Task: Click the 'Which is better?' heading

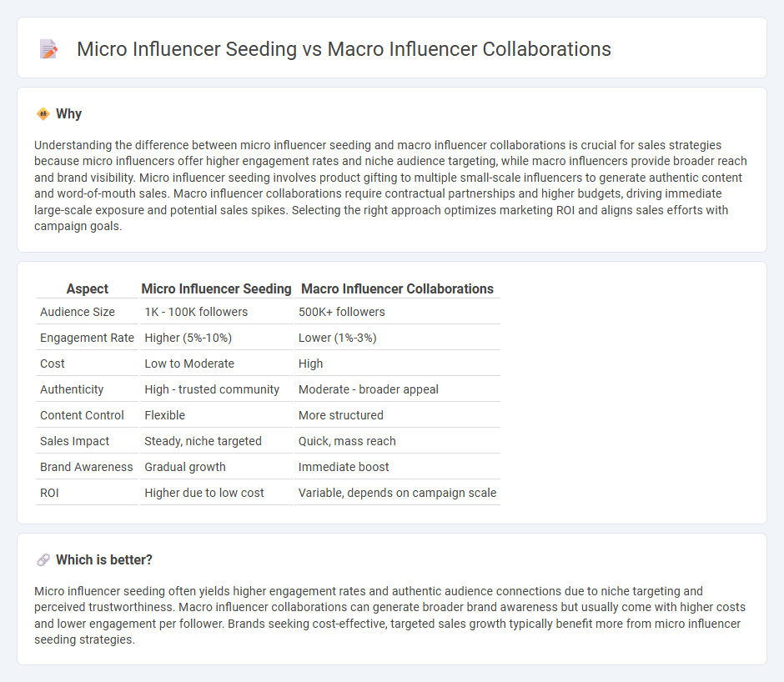Action: click(x=104, y=560)
